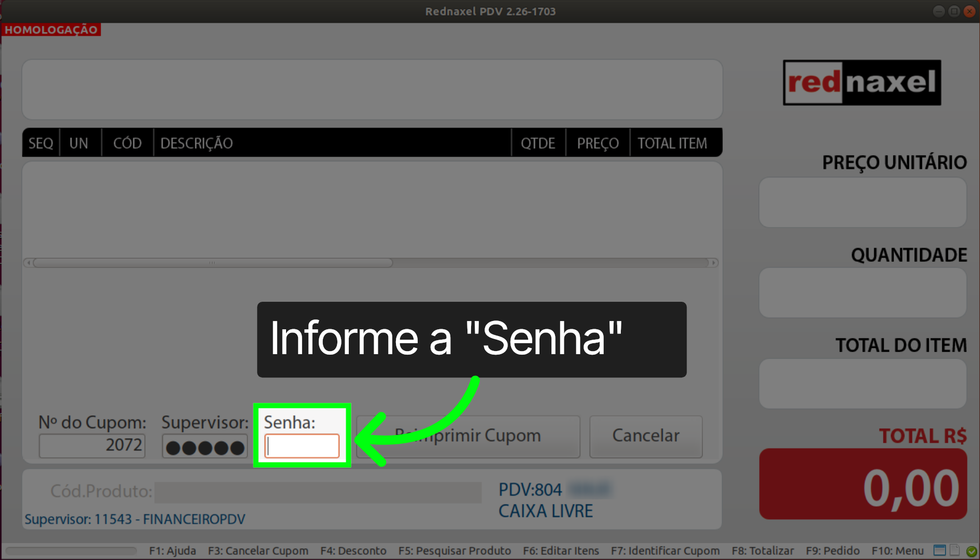Open F1: Ajuda
This screenshot has width=980, height=560.
(x=173, y=551)
